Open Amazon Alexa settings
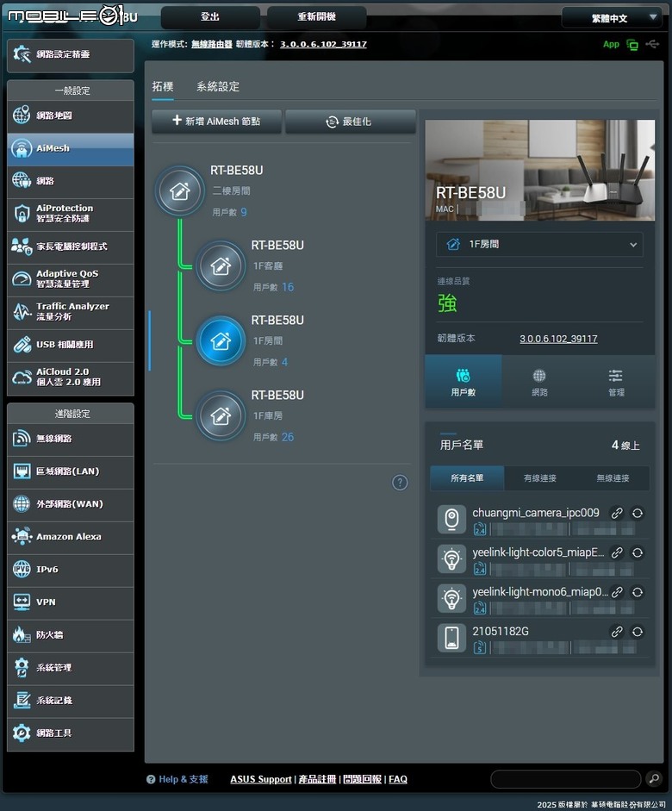The image size is (672, 811). pyautogui.click(x=71, y=537)
